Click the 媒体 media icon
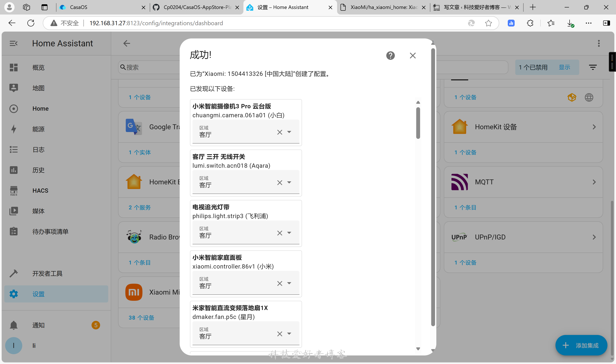The image size is (616, 364). point(14,211)
